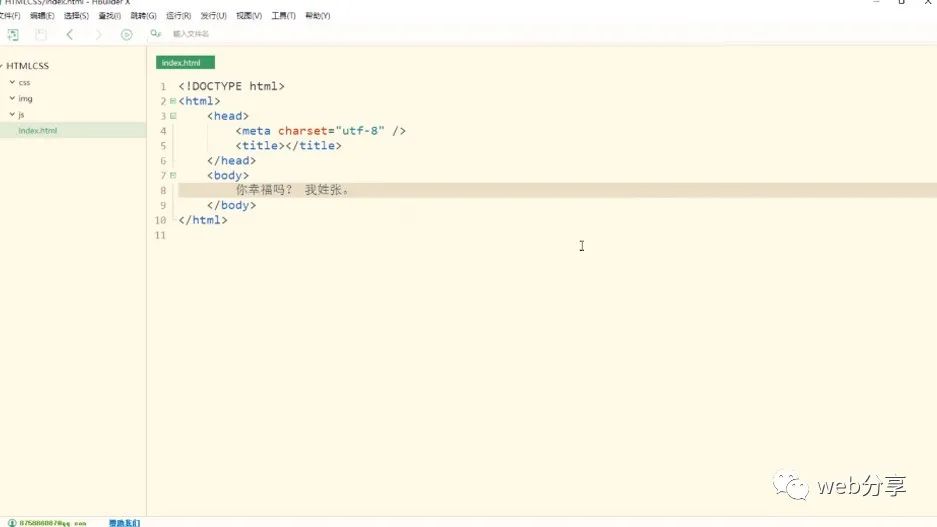Expand the js folder arrow
This screenshot has height=527, width=937.
pyautogui.click(x=12, y=114)
